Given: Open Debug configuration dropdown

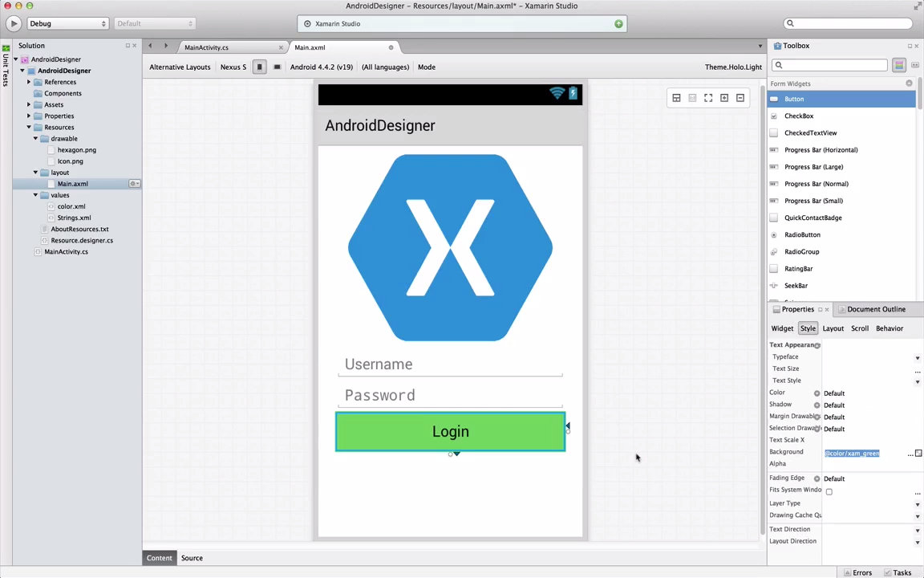Looking at the screenshot, I should 67,23.
